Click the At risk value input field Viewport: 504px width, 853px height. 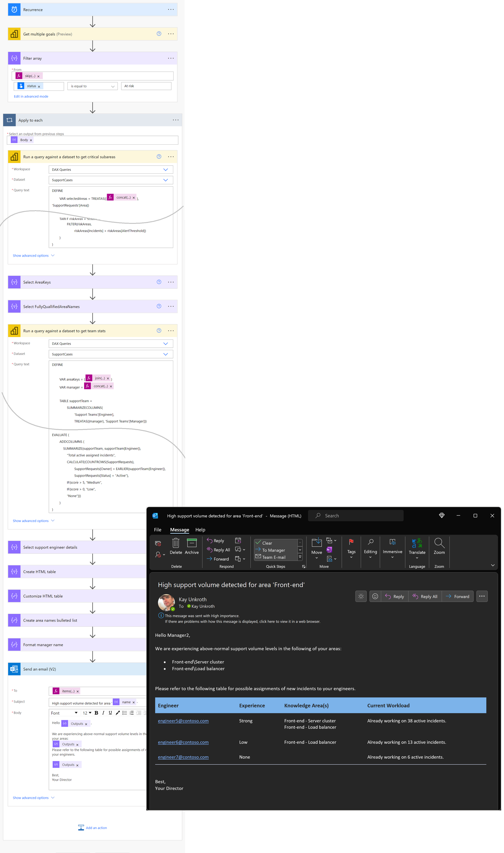pos(146,86)
